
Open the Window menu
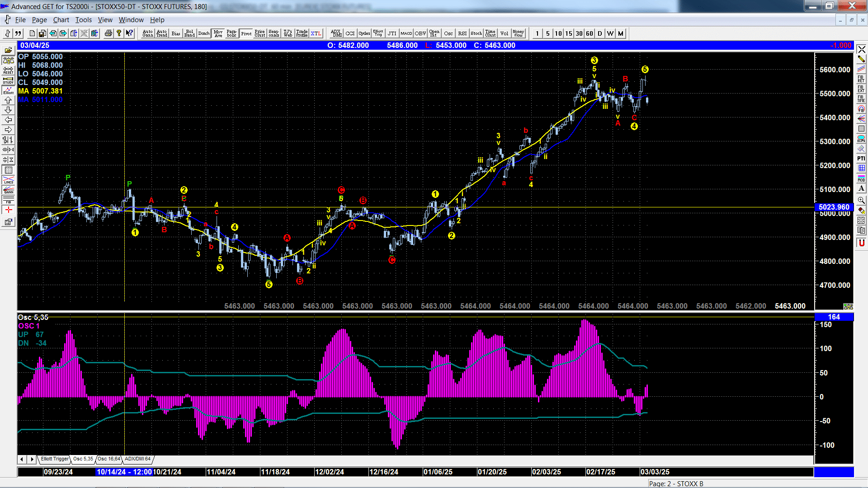click(131, 20)
